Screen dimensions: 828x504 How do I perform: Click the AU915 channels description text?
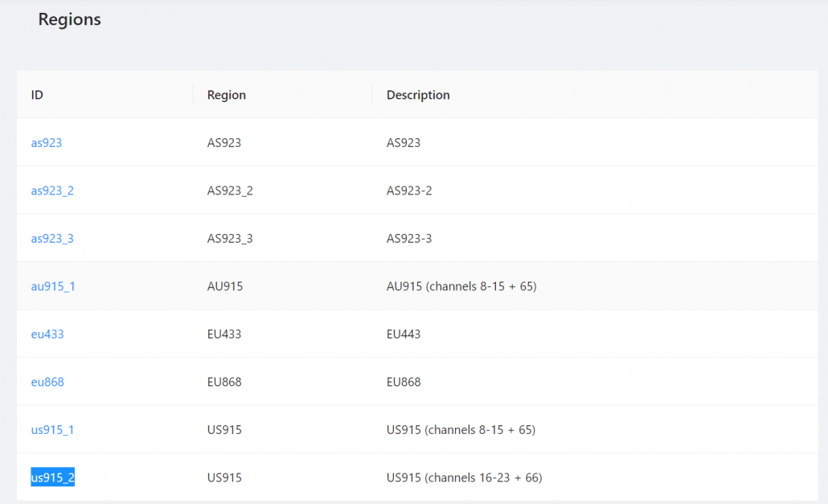click(461, 285)
